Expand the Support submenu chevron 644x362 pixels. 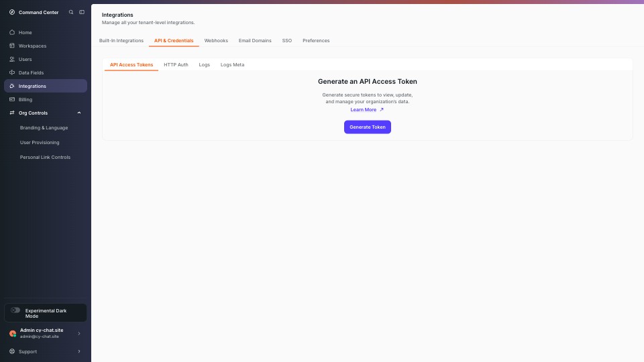tap(79, 351)
